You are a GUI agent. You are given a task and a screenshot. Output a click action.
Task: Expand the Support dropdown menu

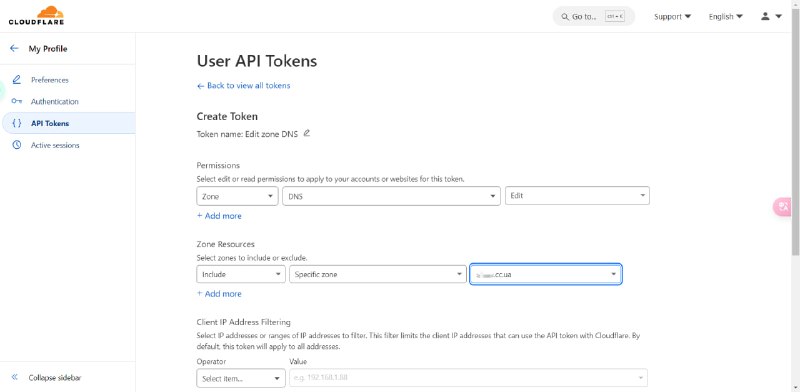click(x=672, y=16)
